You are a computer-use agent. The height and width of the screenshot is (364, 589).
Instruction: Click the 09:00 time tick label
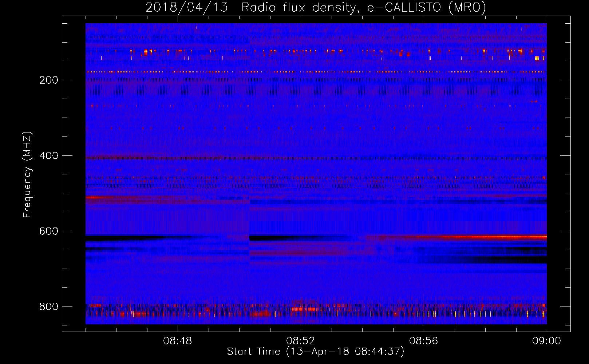click(x=547, y=341)
